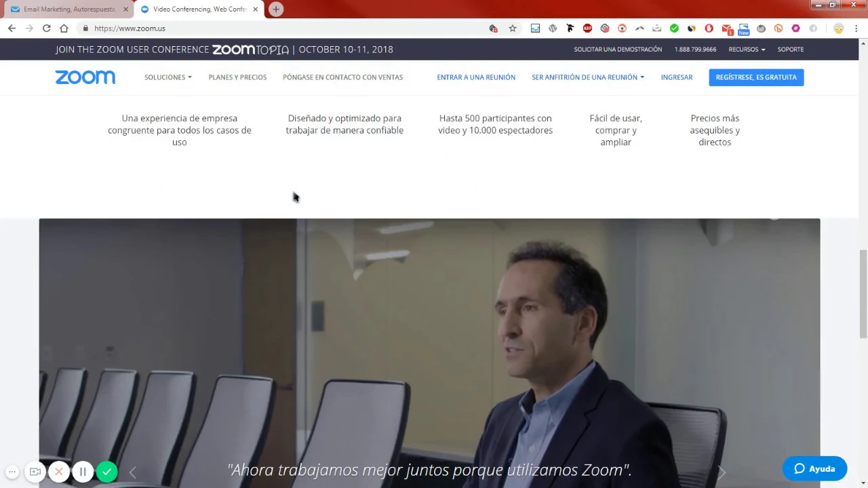Open the browser home page icon

pos(64,28)
